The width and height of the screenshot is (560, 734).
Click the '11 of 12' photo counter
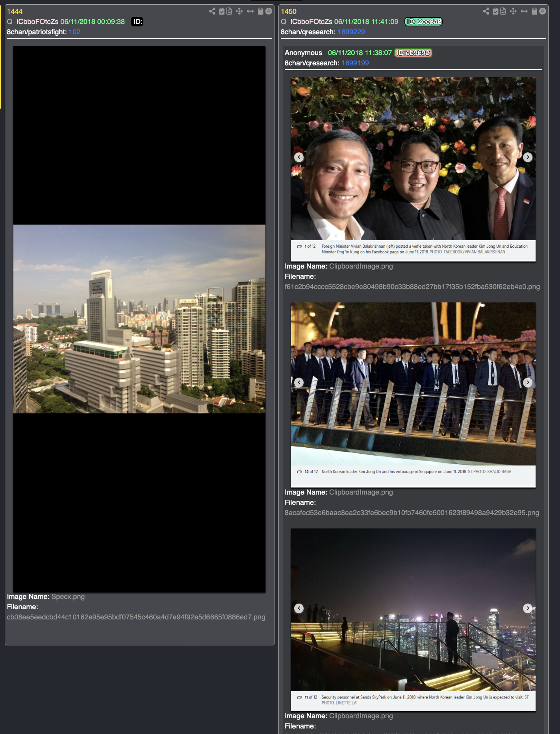311,697
